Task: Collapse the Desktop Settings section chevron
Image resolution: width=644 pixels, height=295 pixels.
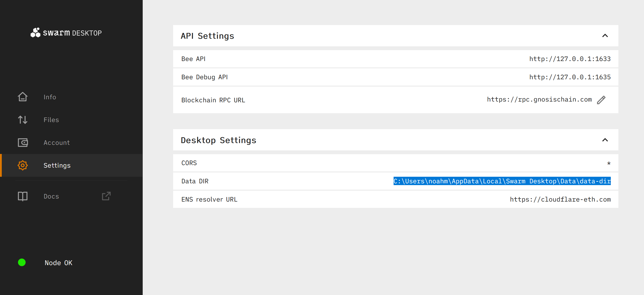Action: pos(605,140)
